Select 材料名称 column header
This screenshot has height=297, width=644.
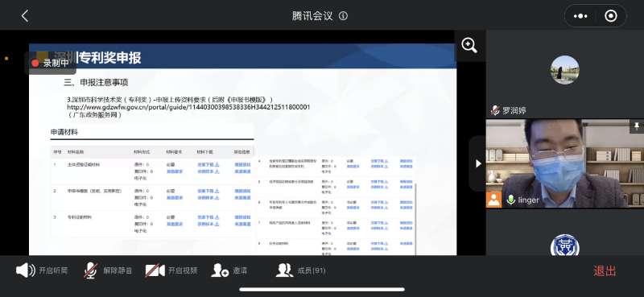point(76,151)
